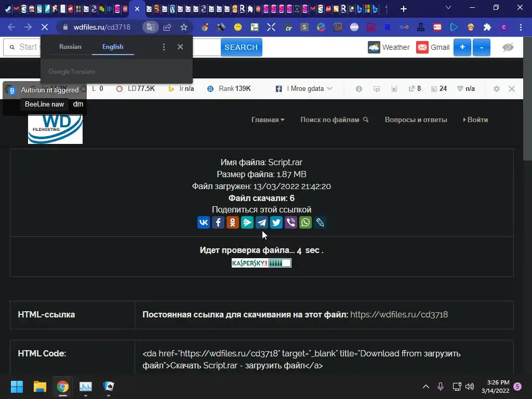Open Вопросы и ответы menu item
This screenshot has width=532, height=399.
coord(416,120)
